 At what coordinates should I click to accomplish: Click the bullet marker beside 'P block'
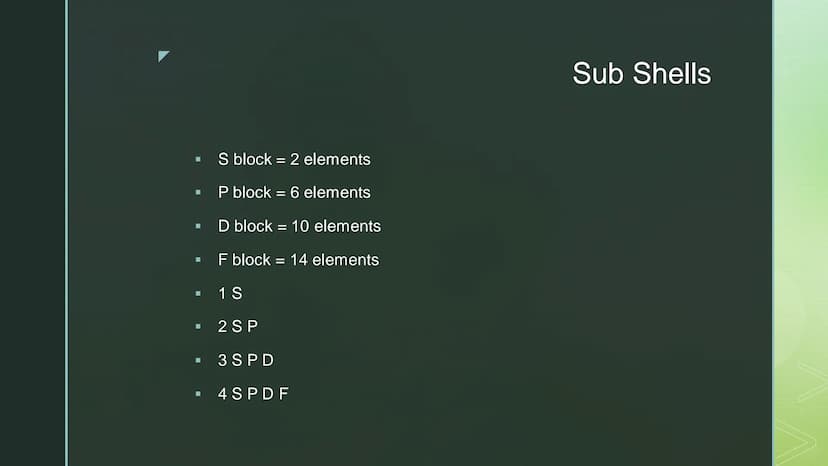[x=198, y=192]
